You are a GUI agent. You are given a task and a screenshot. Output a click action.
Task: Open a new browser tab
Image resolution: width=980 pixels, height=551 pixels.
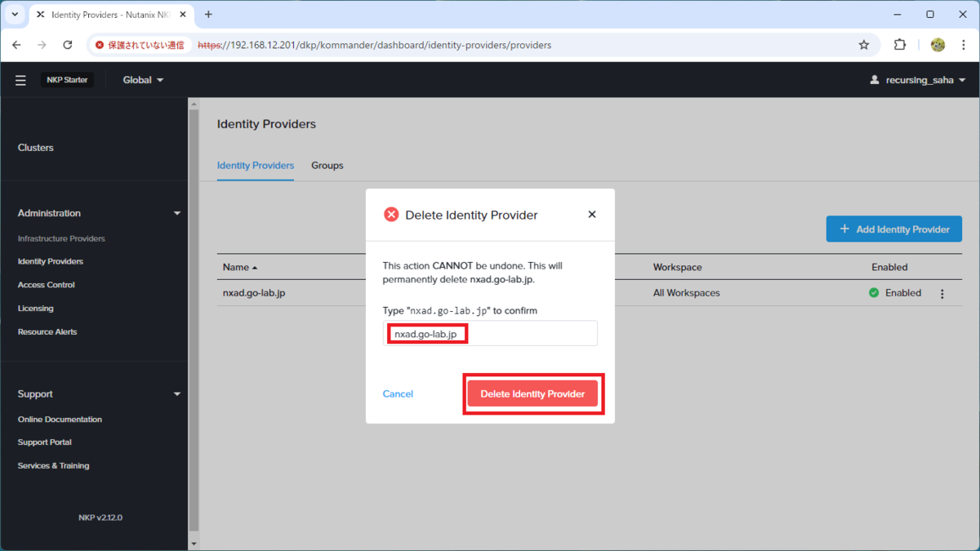[x=208, y=15]
